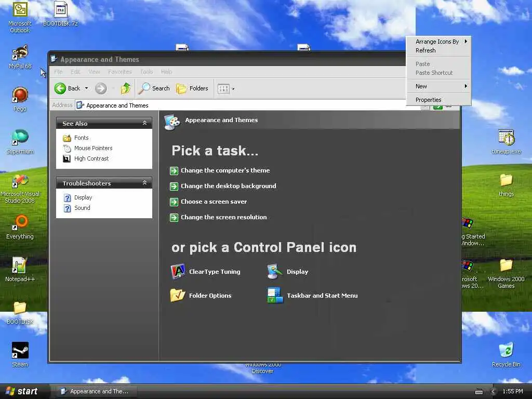Open Mouse Pointers in See Also

pos(87,148)
